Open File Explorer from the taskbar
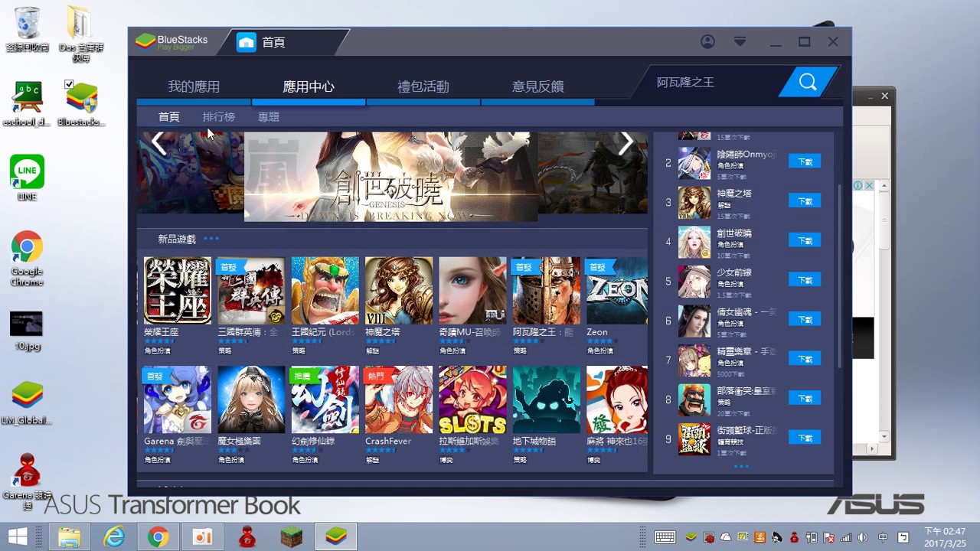Image resolution: width=980 pixels, height=551 pixels. (69, 537)
